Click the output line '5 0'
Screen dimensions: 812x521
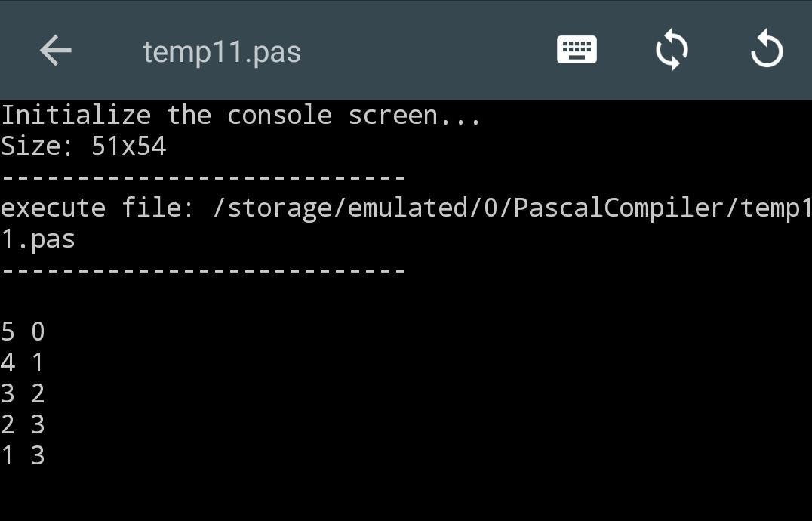tap(23, 332)
